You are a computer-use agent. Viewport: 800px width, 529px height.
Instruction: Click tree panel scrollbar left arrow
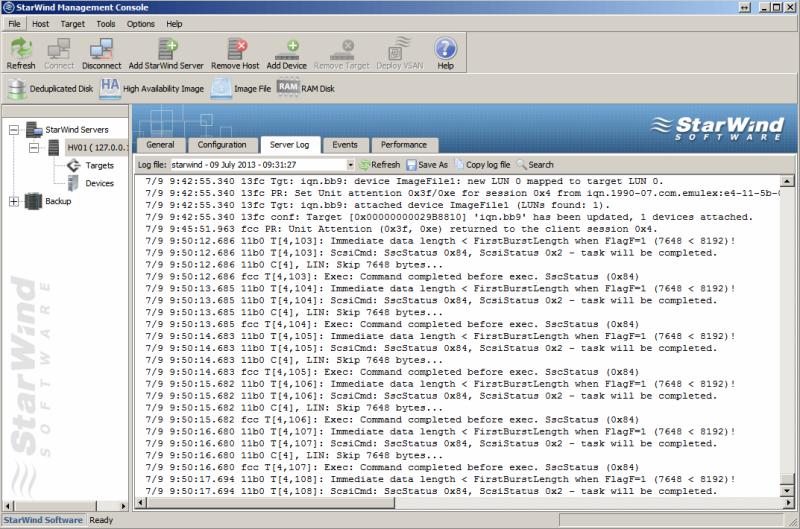coord(8,506)
